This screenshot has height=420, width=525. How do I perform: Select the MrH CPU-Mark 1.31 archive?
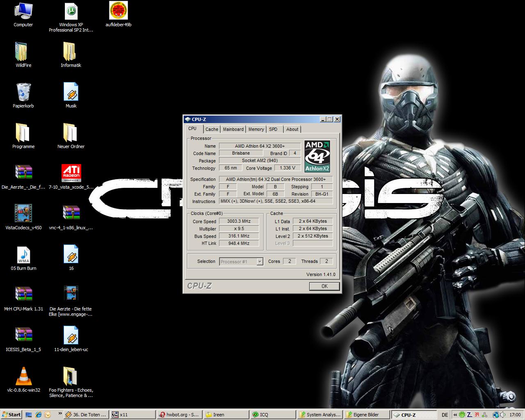pyautogui.click(x=23, y=299)
